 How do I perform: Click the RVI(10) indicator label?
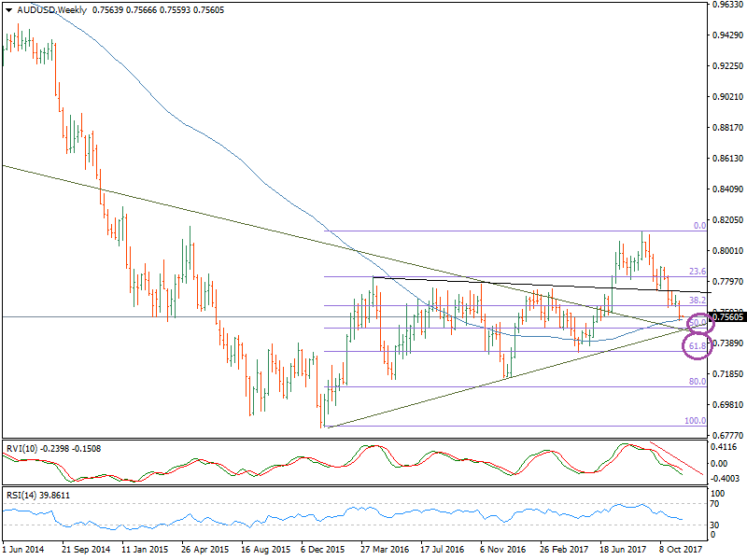[53, 449]
